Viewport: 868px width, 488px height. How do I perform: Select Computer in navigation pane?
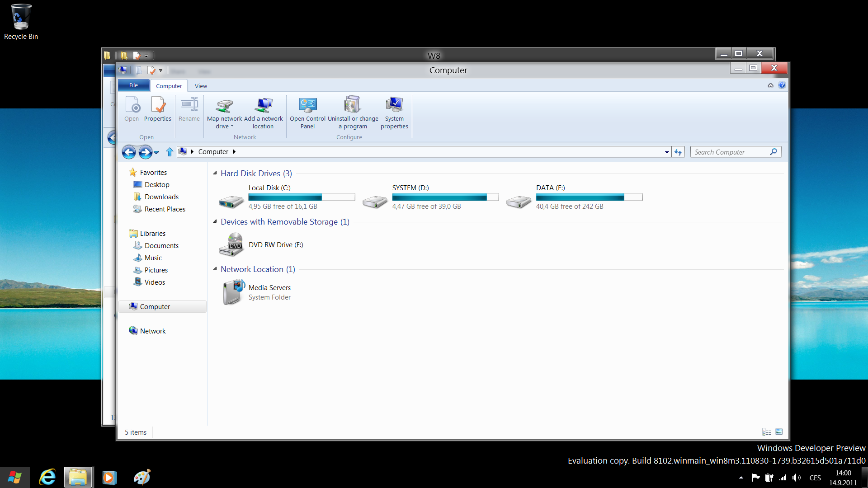(x=163, y=306)
